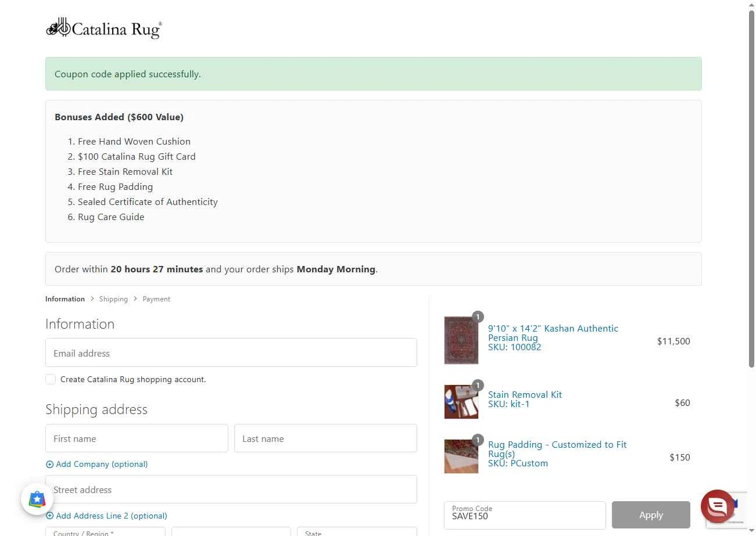Click the Promo Code field with SAVE150
This screenshot has width=756, height=536.
(x=525, y=515)
